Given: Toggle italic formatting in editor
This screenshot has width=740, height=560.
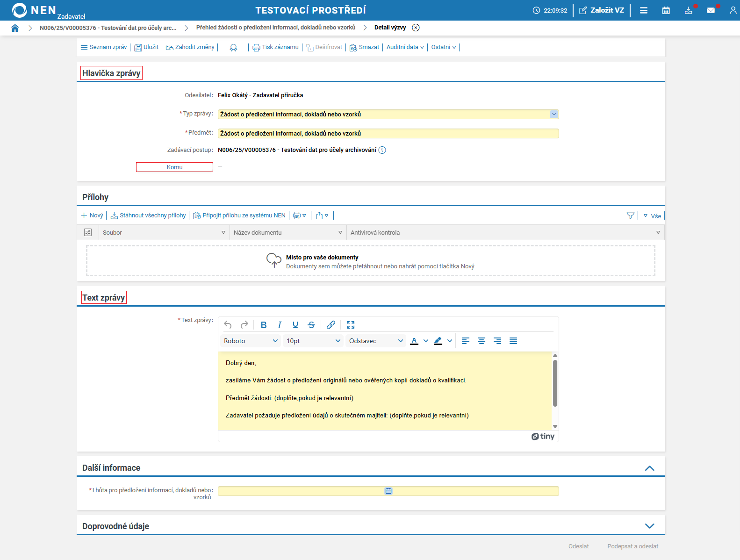Looking at the screenshot, I should [x=280, y=325].
